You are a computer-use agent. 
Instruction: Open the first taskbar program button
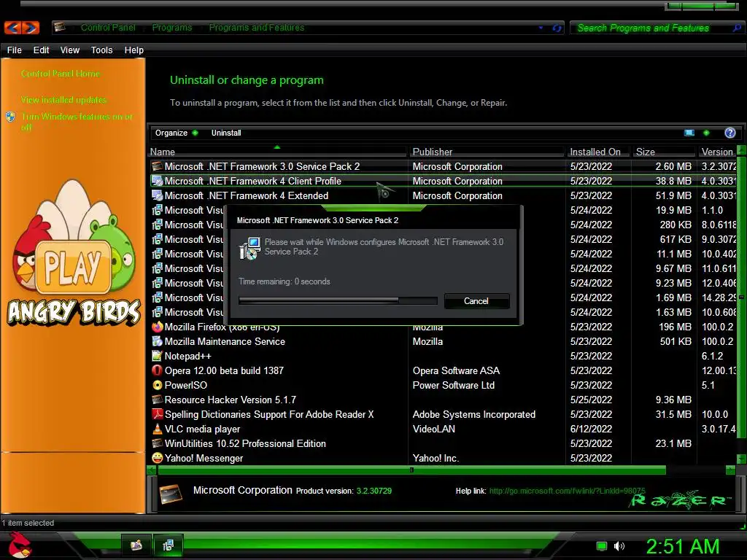click(136, 545)
